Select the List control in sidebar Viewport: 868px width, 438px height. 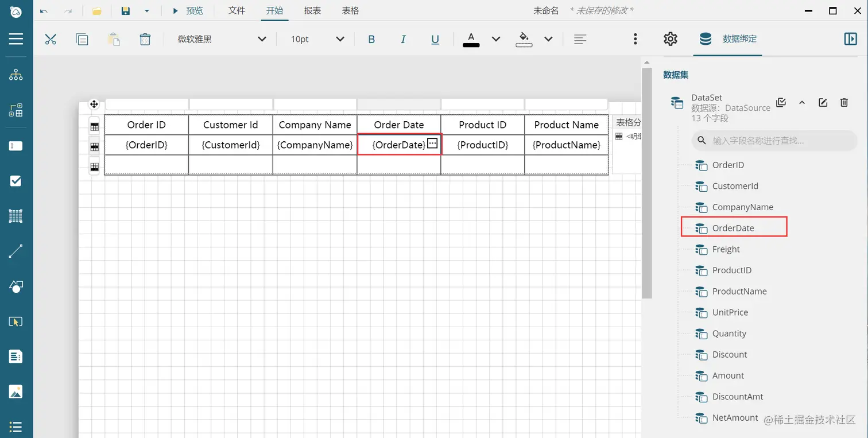pos(16,427)
